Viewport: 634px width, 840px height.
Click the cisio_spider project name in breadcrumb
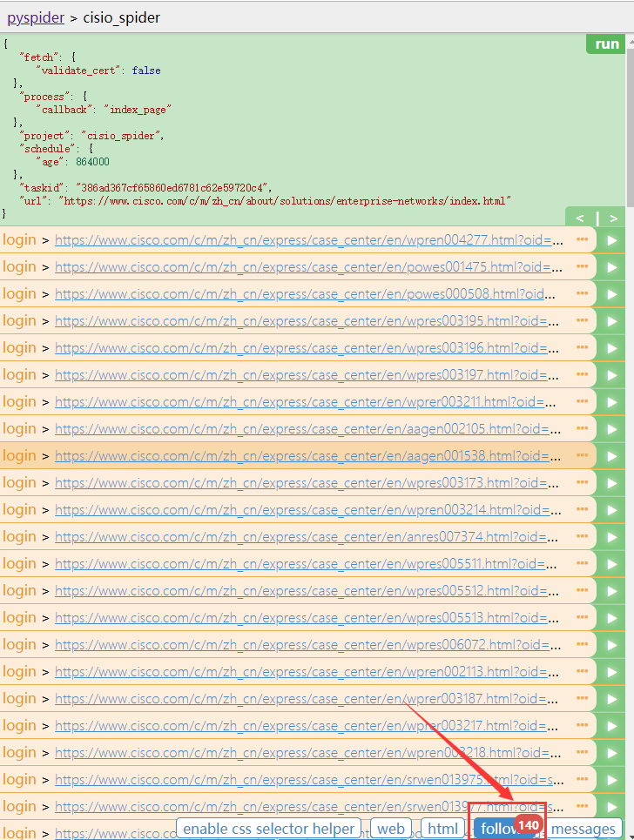(x=121, y=17)
